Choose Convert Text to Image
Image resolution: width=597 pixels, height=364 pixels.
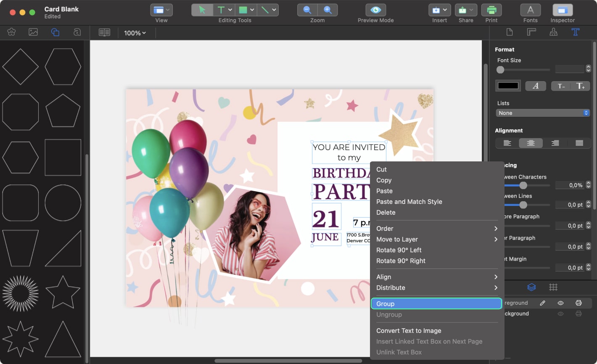coord(409,331)
